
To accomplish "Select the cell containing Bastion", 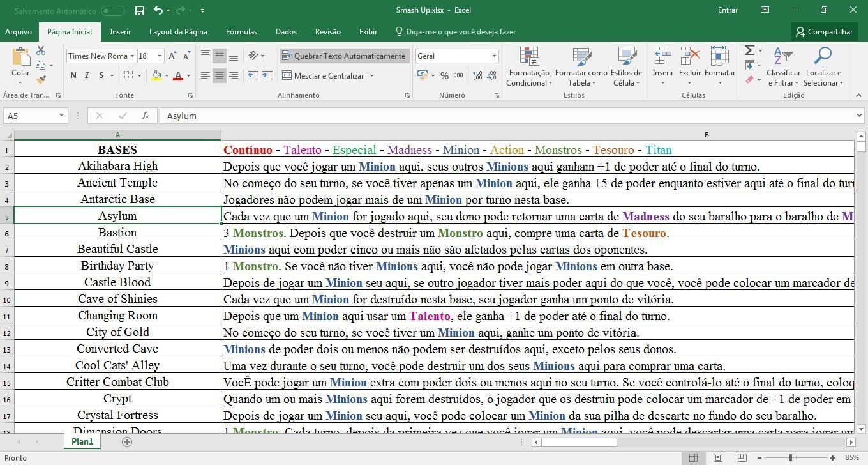I will pyautogui.click(x=117, y=232).
